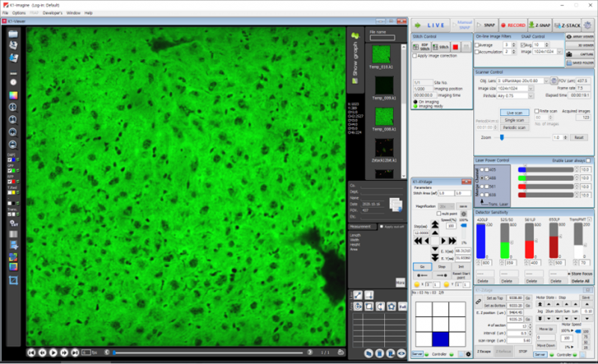
Task: Move XY stage single step left arrow
Action: (x=427, y=241)
